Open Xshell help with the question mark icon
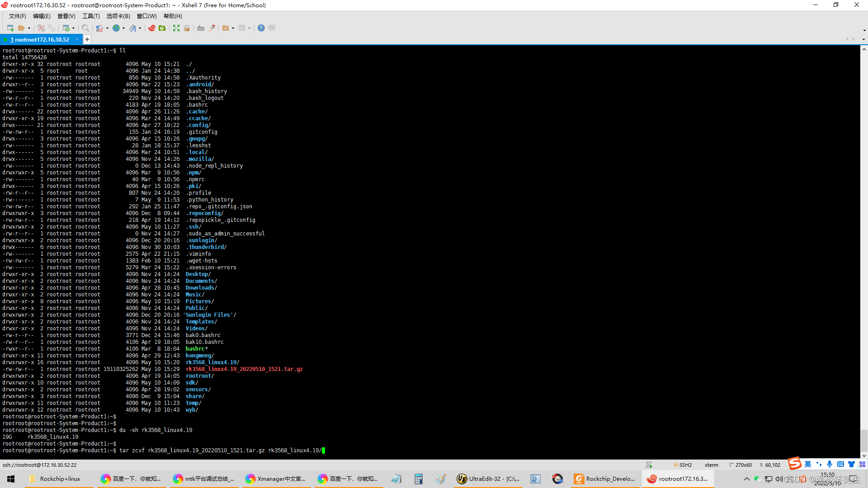The height and width of the screenshot is (488, 868). 261,28
